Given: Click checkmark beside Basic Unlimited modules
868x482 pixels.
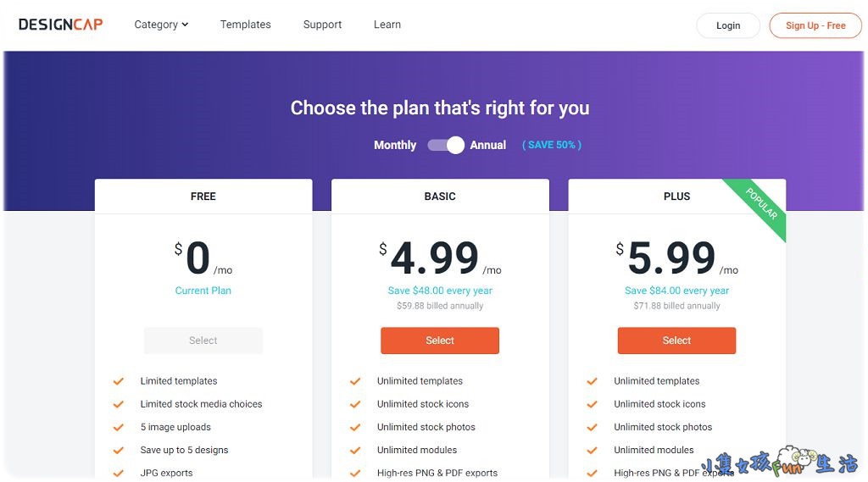Looking at the screenshot, I should pos(355,450).
